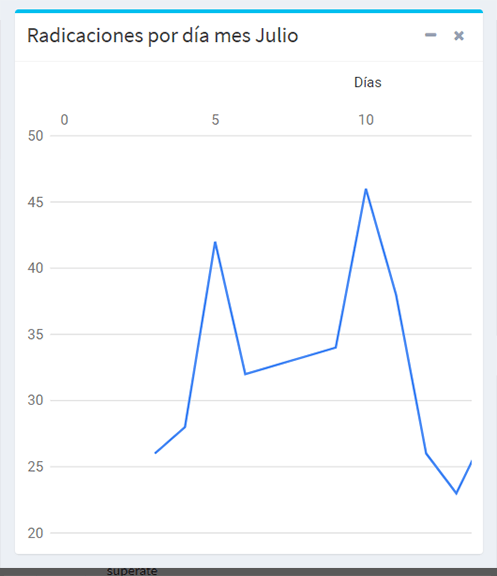Close the Radicaciones por día mes Julio card
497x576 pixels.
[x=459, y=36]
